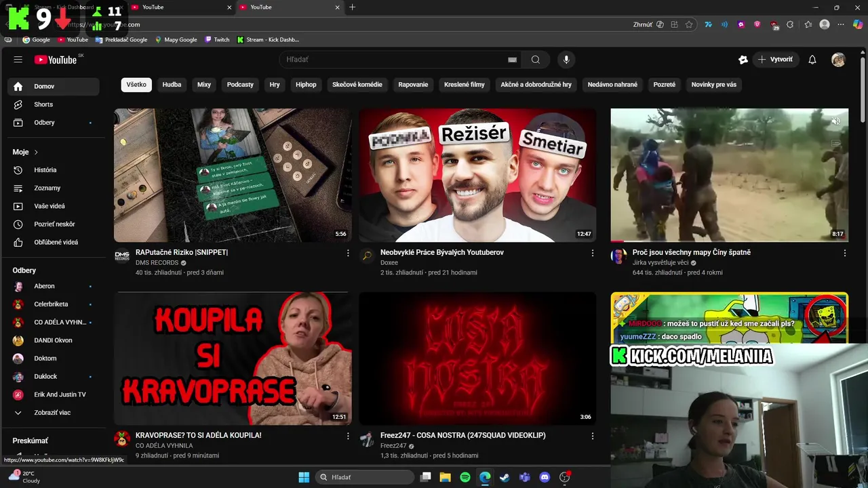Select Novinky pre vás filter chip
Screen dimensions: 868x488
[x=714, y=85]
